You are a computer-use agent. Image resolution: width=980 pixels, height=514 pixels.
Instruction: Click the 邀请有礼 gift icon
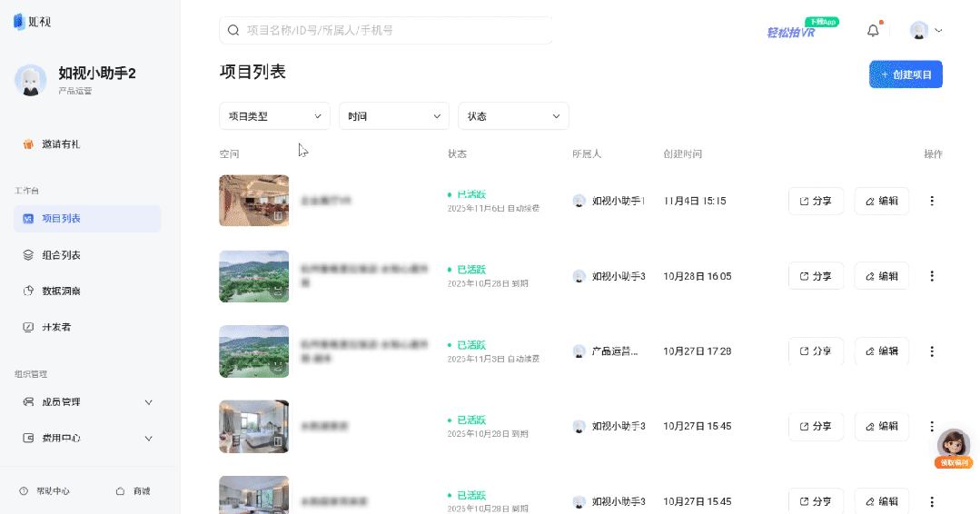click(x=28, y=144)
